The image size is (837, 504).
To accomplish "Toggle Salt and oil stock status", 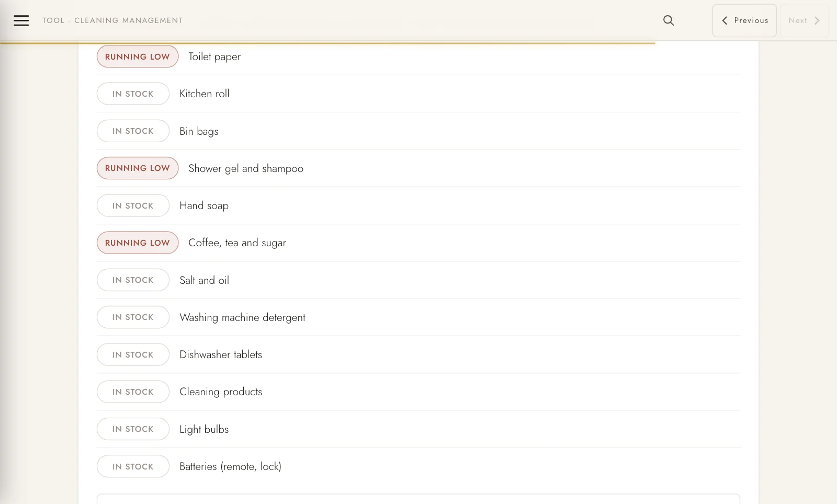I will pyautogui.click(x=133, y=280).
